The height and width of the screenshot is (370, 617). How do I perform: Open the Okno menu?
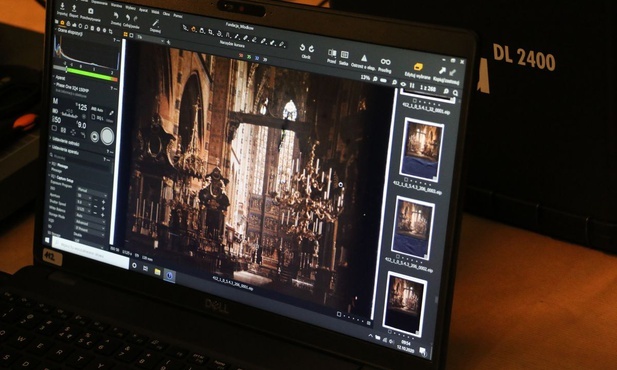(x=166, y=14)
